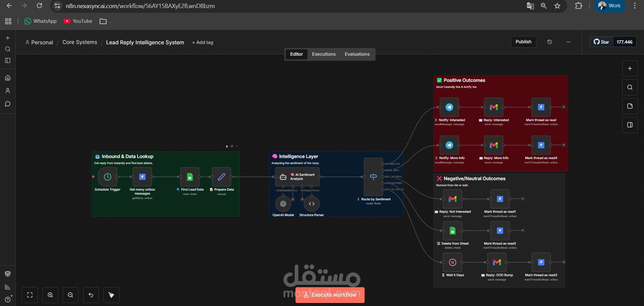Add node after Mark thread as read1
The width and height of the screenshot is (644, 306).
coord(523,199)
